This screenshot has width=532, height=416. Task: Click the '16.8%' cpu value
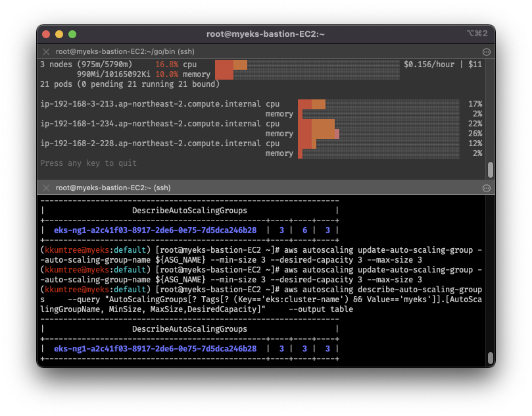(166, 65)
